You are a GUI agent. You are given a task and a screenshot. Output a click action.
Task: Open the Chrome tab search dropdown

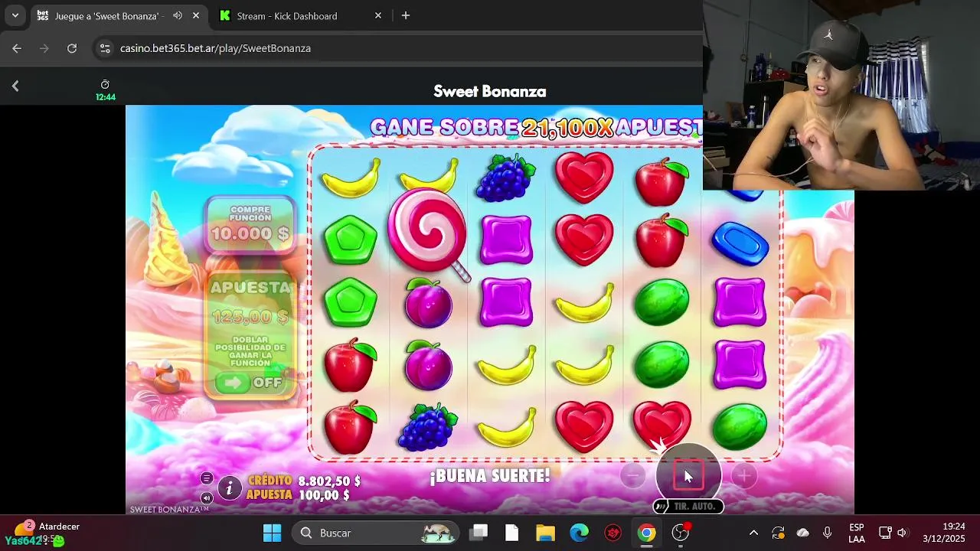point(15,15)
